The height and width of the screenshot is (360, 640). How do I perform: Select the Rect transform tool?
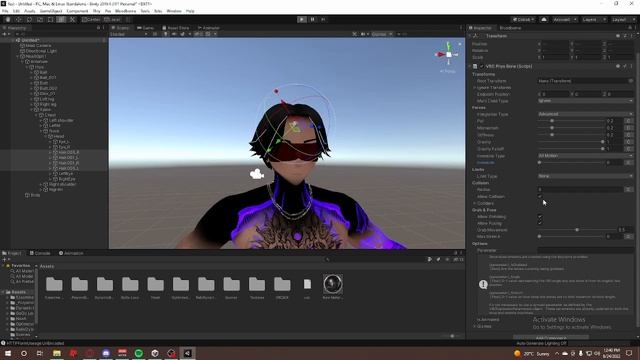pyautogui.click(x=50, y=19)
